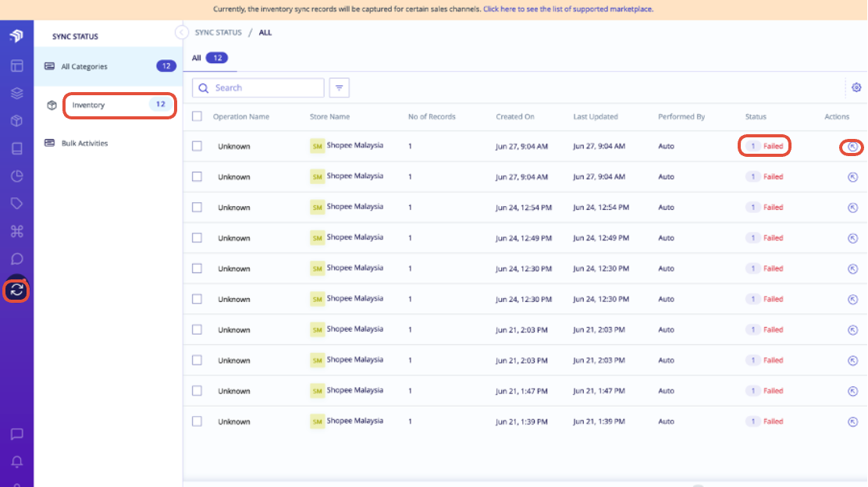Open the retry action for the first Failed record
868x487 pixels.
(x=852, y=146)
